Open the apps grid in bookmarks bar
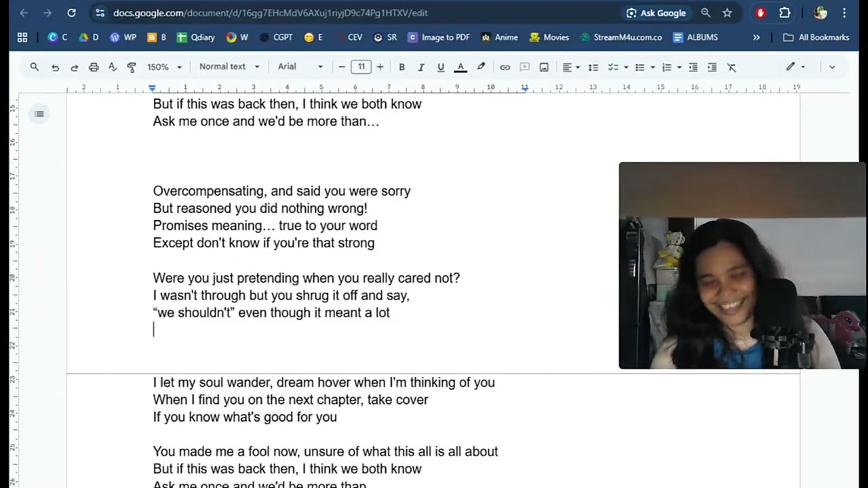The width and height of the screenshot is (868, 488). [22, 37]
